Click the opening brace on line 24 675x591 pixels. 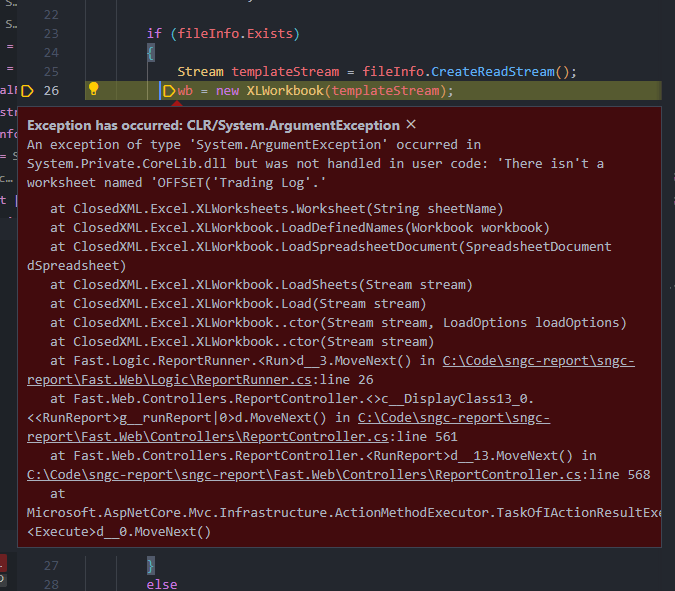coord(151,52)
